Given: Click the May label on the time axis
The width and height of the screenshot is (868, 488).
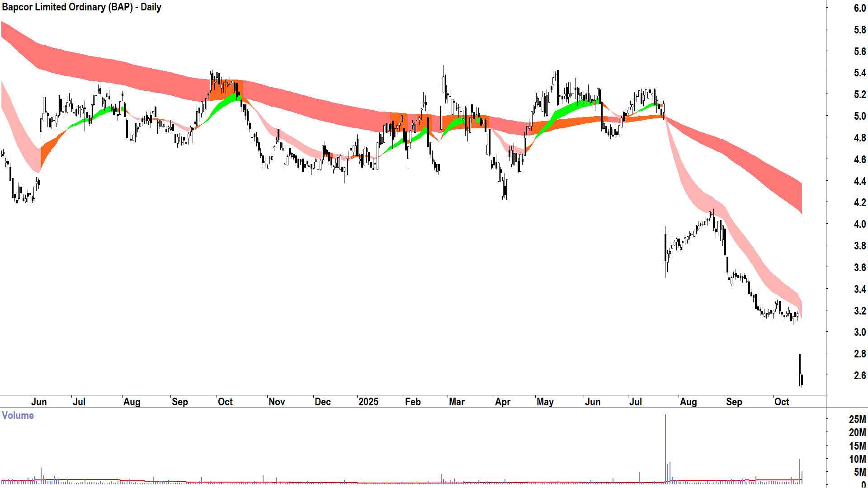Looking at the screenshot, I should pos(545,402).
